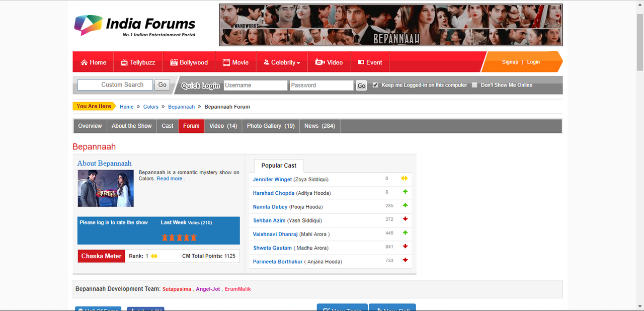Open Vaishnavi Dhanraj's profile link

[x=275, y=234]
